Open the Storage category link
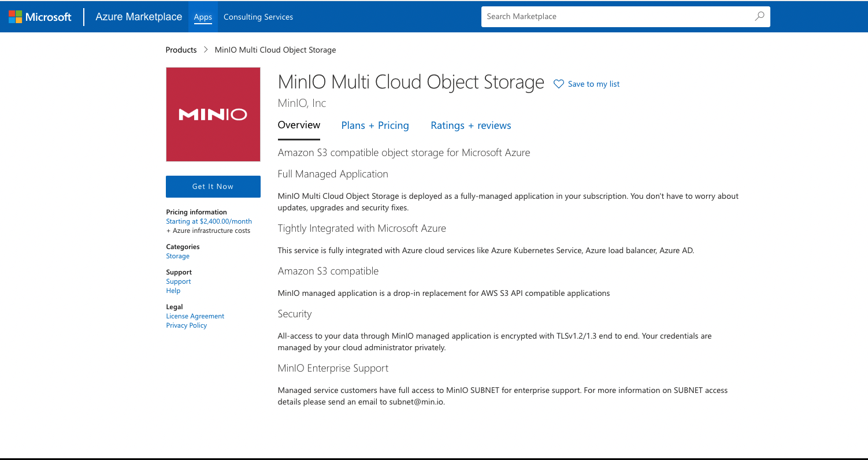 point(177,256)
